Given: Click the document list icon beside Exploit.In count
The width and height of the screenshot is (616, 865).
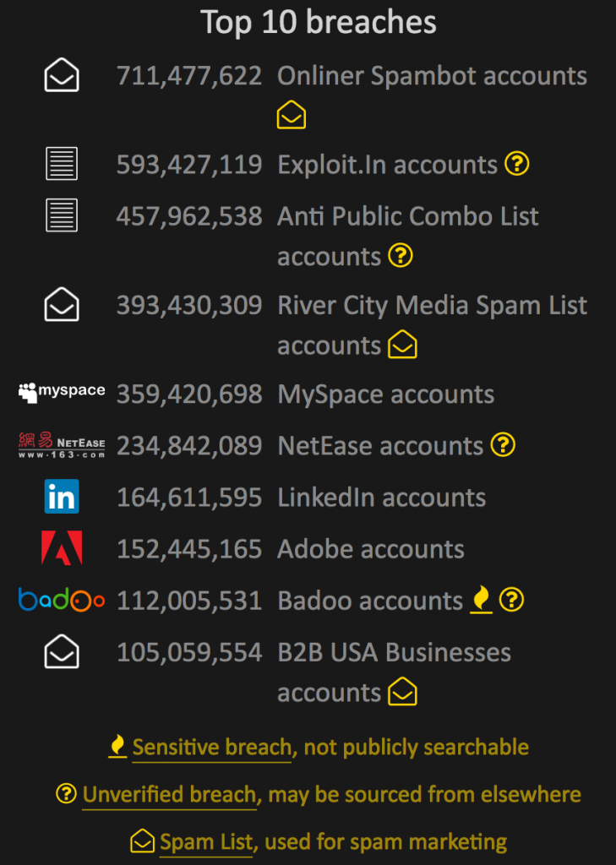Looking at the screenshot, I should pyautogui.click(x=62, y=163).
